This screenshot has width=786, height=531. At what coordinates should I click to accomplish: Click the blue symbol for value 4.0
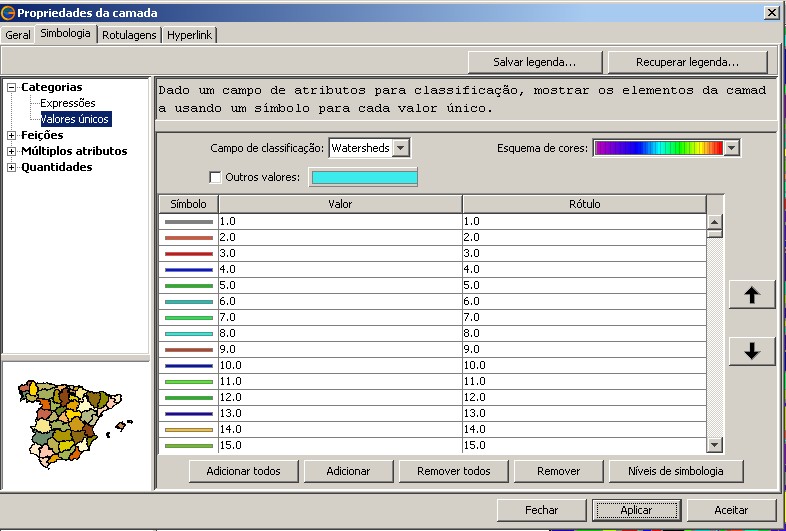189,269
